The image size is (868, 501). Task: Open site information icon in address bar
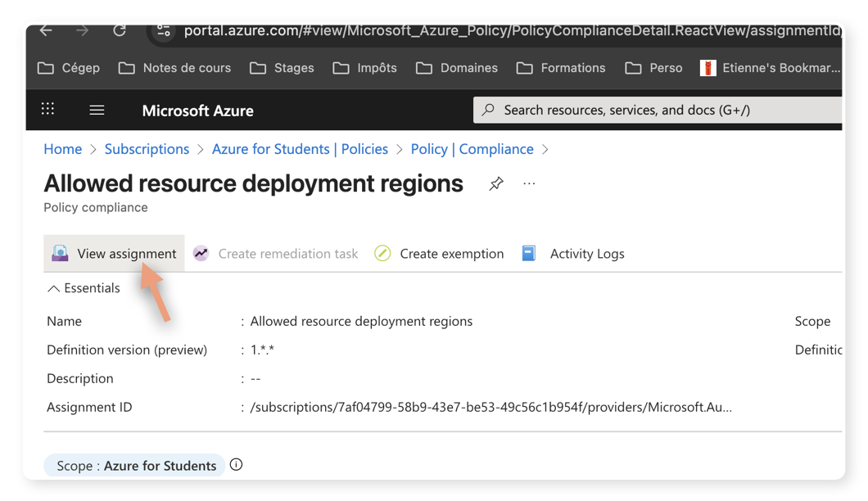[x=164, y=30]
